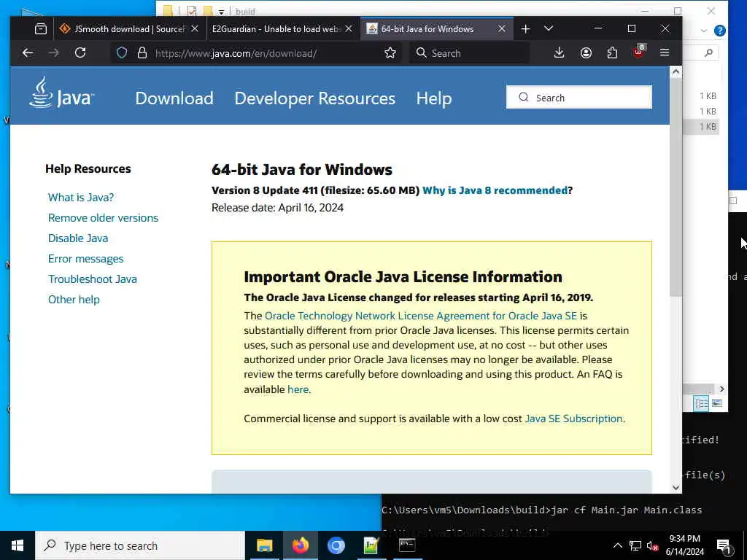747x560 pixels.
Task: Switch to E2Guardian Unable to load tab
Action: coord(276,29)
